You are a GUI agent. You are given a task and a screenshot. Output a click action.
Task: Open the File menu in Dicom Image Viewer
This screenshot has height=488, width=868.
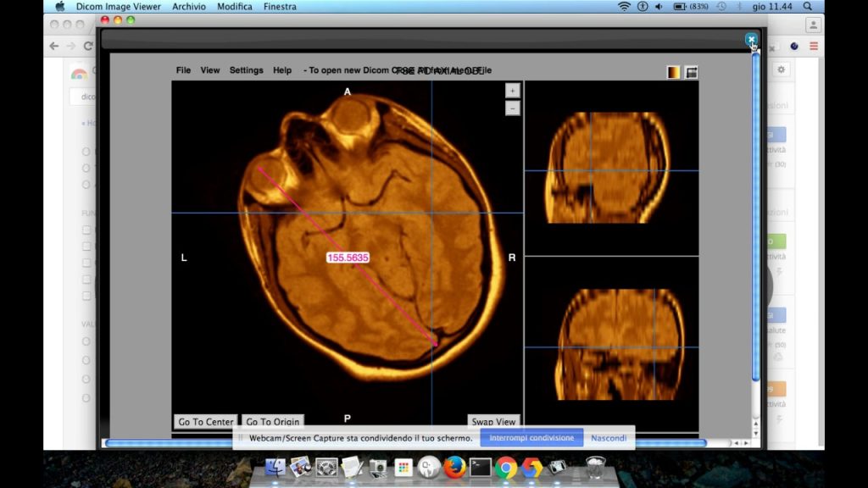(x=183, y=70)
